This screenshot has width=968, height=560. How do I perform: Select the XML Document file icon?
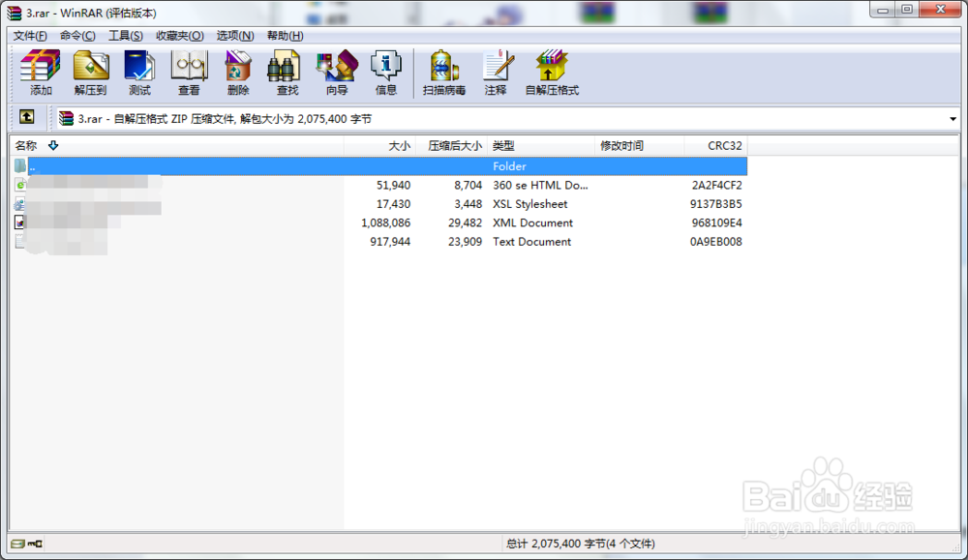[20, 222]
